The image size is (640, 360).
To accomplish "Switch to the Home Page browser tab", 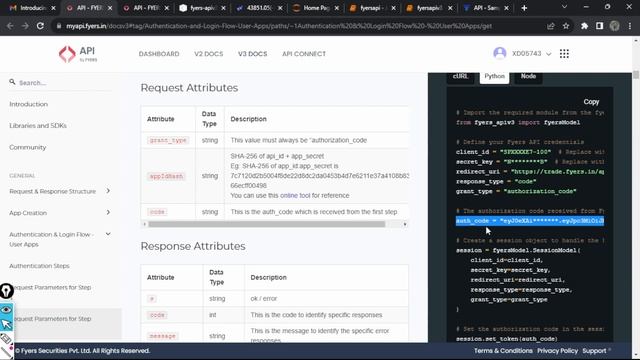I will [x=316, y=8].
